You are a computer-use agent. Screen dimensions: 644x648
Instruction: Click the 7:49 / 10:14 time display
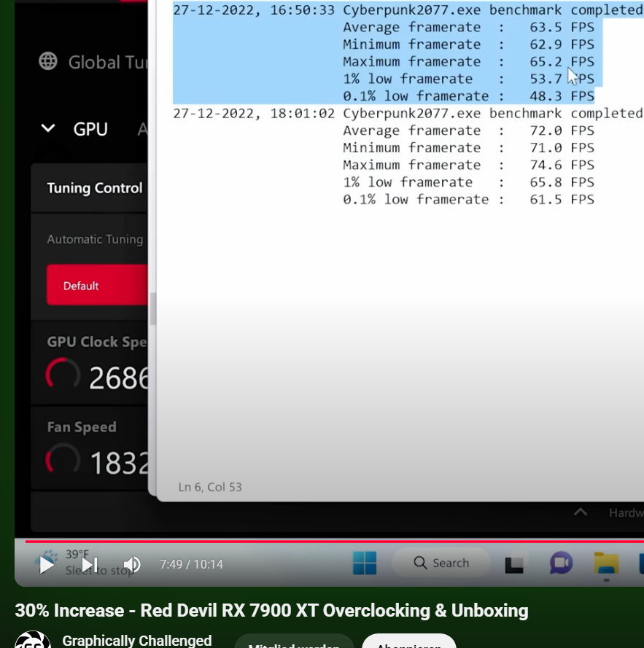pos(192,564)
